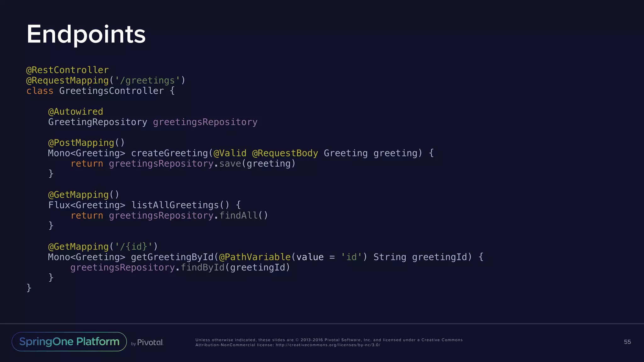Click the '/greetings' request mapping string
Viewport: 644px width, 362px height.
147,80
